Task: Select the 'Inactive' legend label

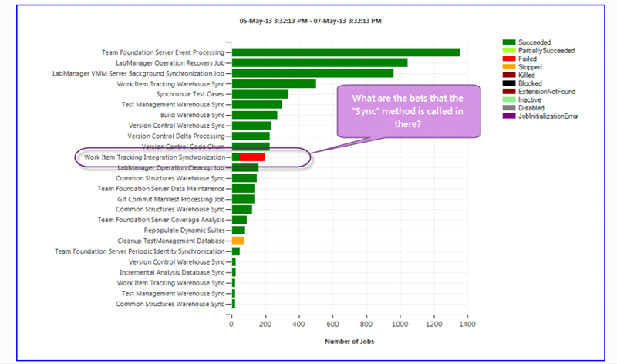Action: click(530, 99)
